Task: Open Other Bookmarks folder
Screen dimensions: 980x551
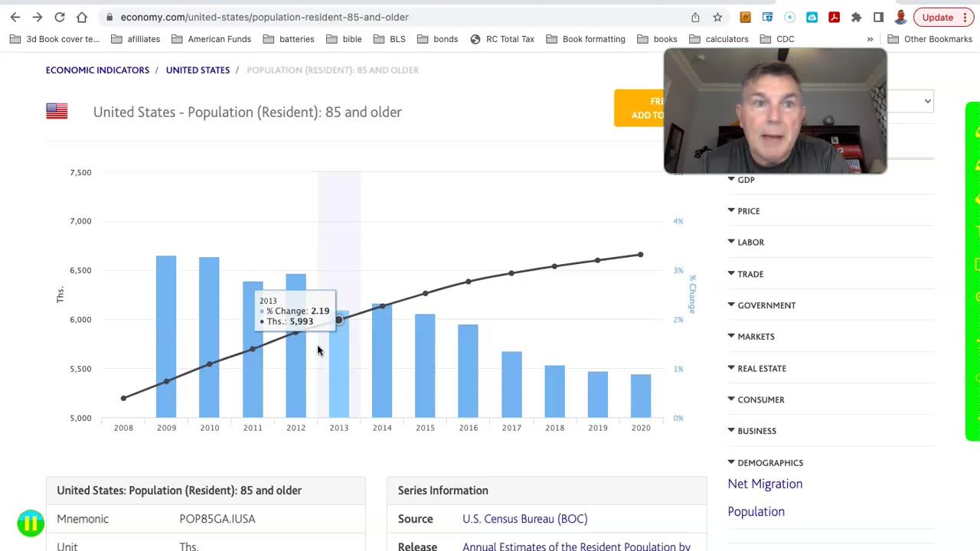Action: pyautogui.click(x=929, y=39)
